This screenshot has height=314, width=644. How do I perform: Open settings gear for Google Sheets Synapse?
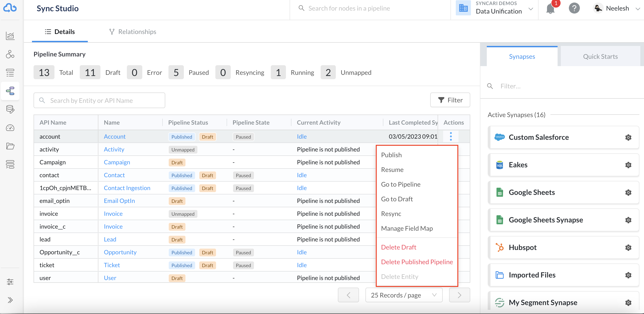coord(628,220)
